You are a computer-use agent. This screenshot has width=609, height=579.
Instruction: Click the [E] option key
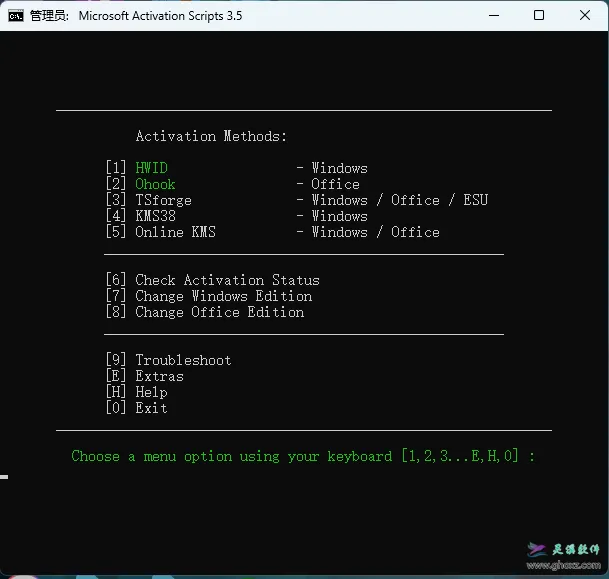[116, 376]
